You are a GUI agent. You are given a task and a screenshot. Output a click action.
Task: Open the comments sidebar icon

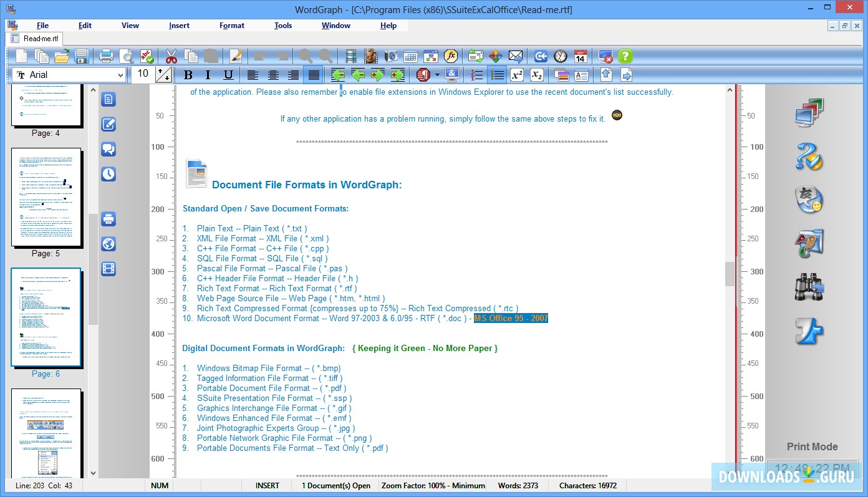[x=108, y=149]
